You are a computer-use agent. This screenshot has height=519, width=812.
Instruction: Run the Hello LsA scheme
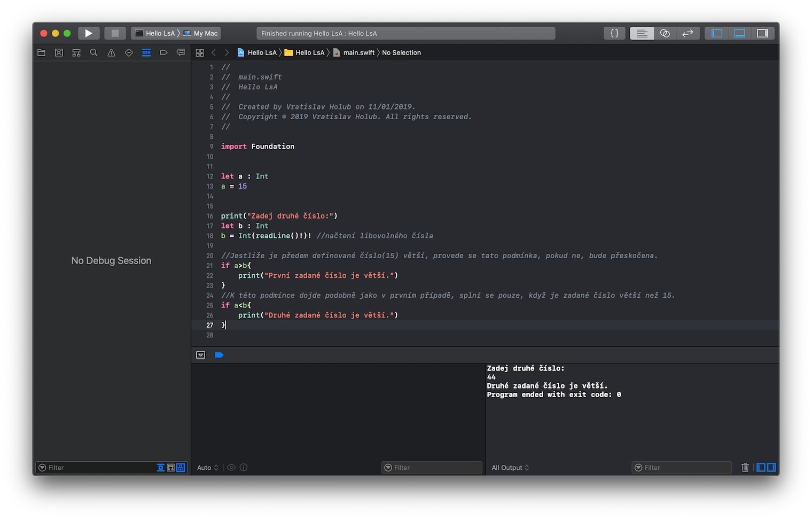tap(89, 33)
